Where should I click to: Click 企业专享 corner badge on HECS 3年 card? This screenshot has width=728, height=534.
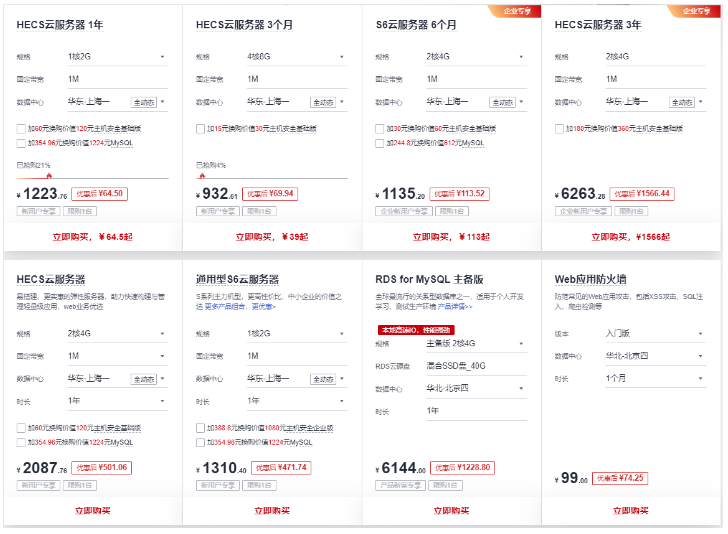tap(696, 11)
